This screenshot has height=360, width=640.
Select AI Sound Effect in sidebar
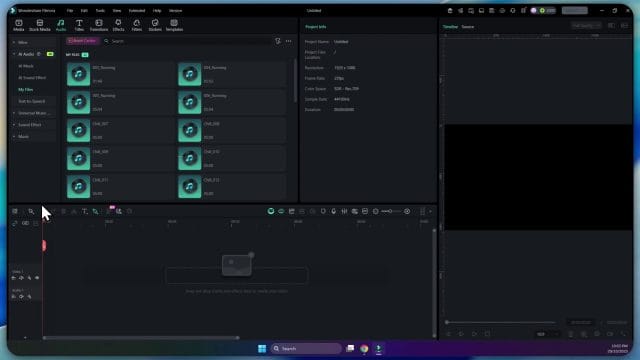[32, 78]
